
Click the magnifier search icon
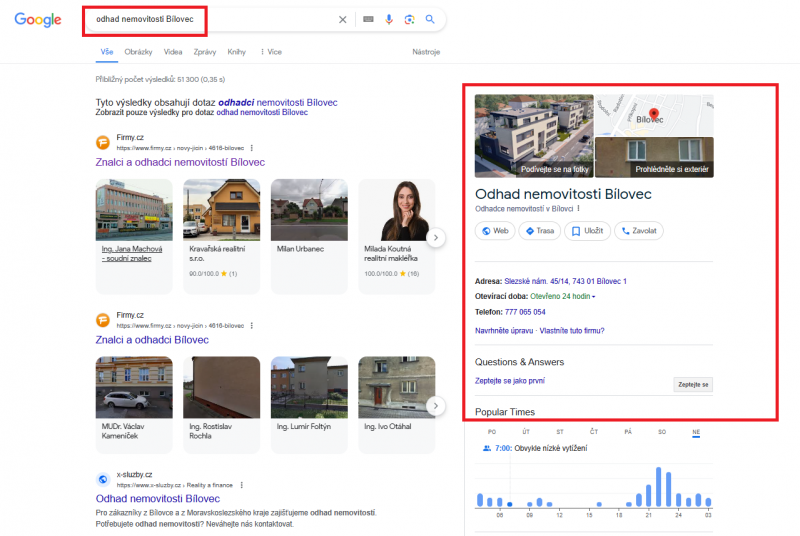(x=430, y=19)
